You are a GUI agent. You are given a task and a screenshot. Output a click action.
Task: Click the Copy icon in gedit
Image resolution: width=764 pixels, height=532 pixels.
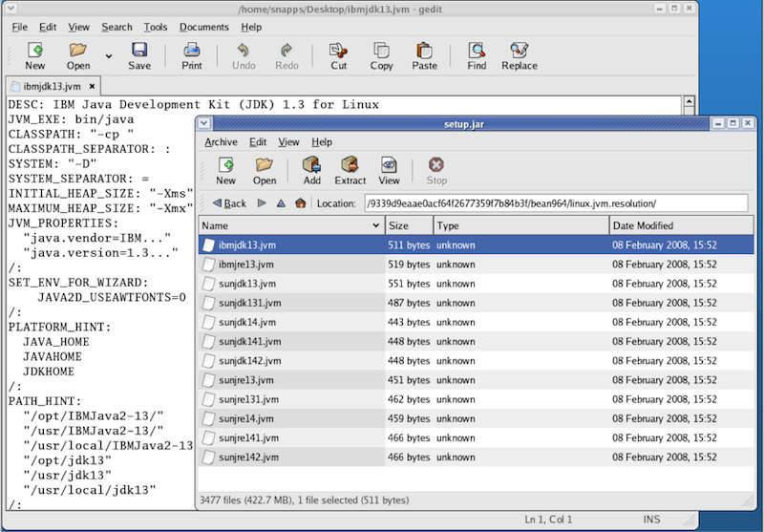[x=381, y=51]
